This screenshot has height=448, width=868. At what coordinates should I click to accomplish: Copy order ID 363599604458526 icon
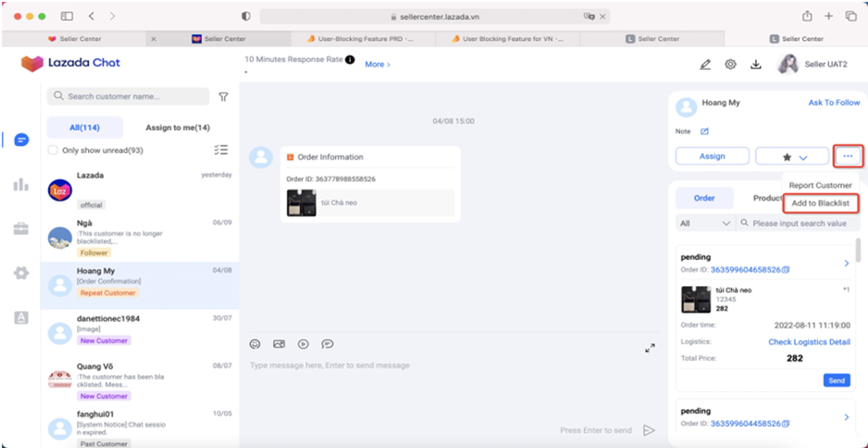coord(785,424)
